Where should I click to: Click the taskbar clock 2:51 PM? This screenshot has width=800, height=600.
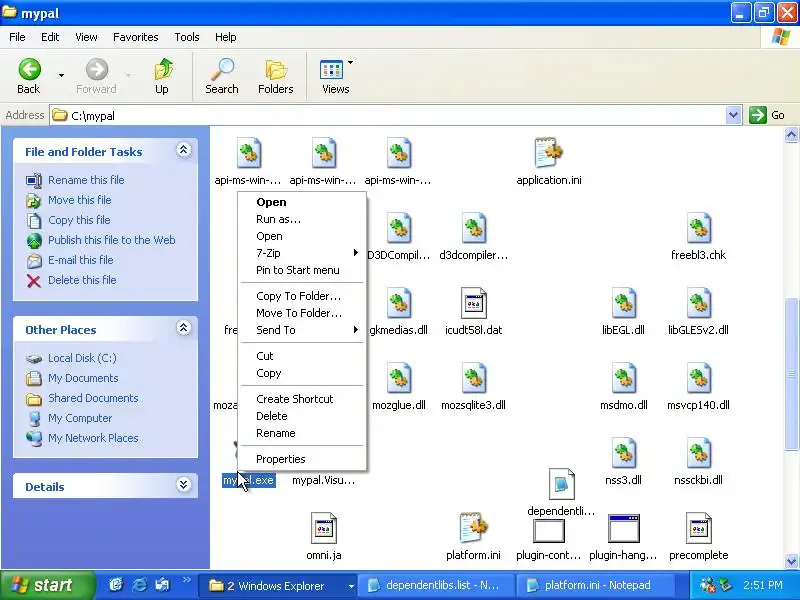pyautogui.click(x=762, y=585)
